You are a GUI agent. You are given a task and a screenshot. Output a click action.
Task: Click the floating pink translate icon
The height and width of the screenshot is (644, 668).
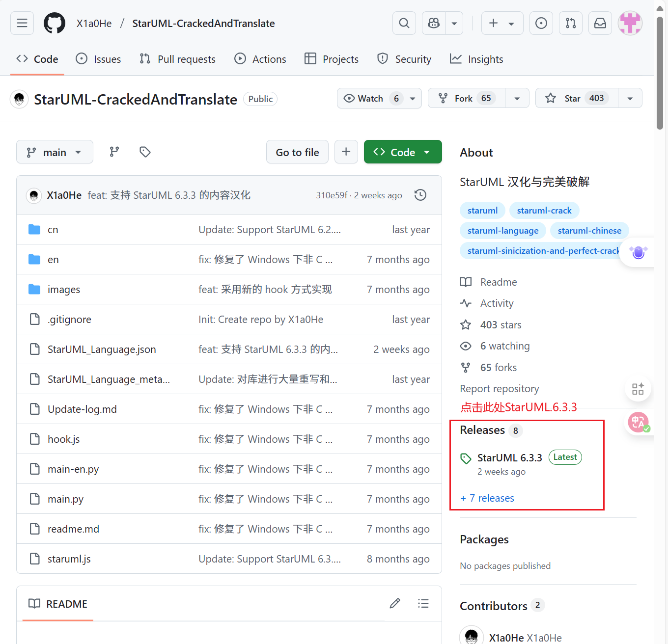pyautogui.click(x=639, y=422)
